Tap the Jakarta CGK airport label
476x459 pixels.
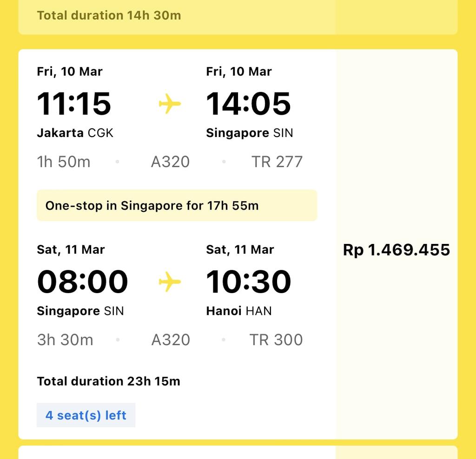pos(75,133)
